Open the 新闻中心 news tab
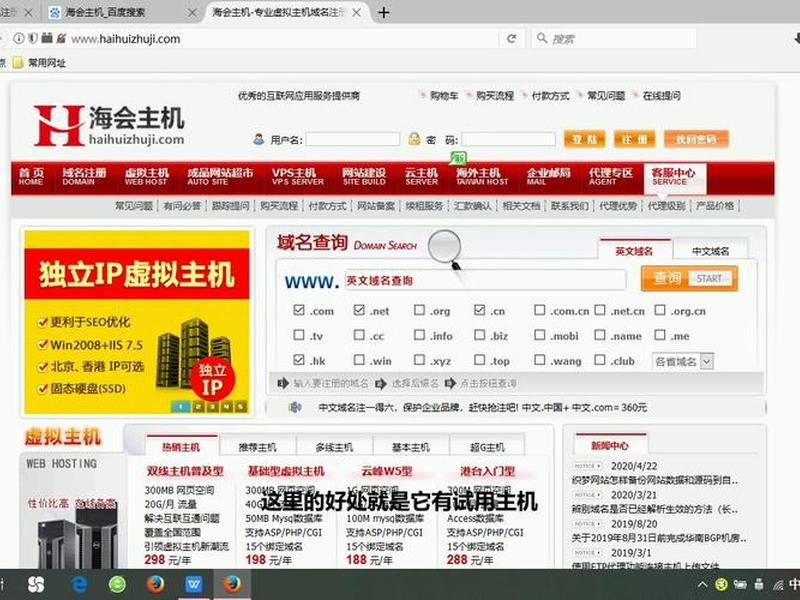The image size is (800, 600). pyautogui.click(x=610, y=445)
